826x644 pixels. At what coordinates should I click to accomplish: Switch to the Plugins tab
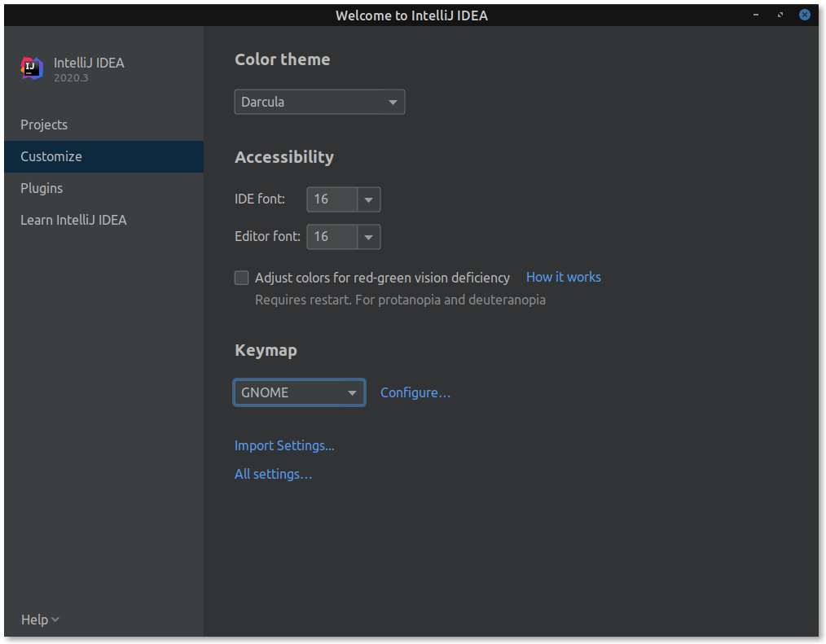(x=103, y=188)
